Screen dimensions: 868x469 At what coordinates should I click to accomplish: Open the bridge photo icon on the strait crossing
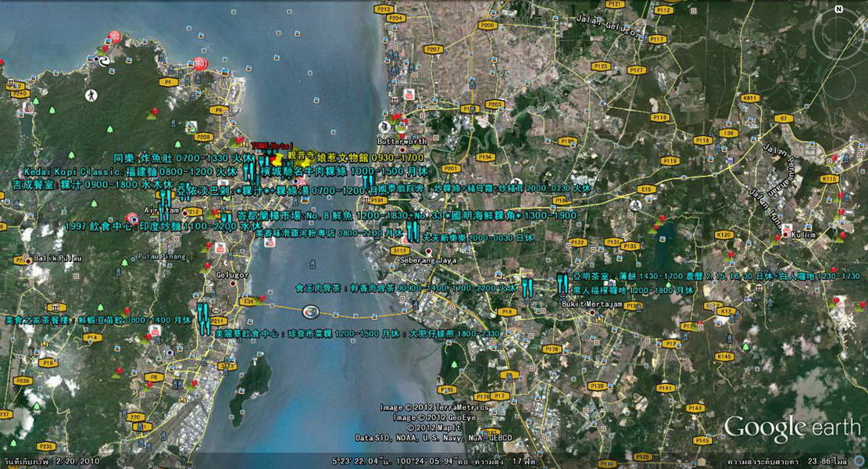coord(311,312)
